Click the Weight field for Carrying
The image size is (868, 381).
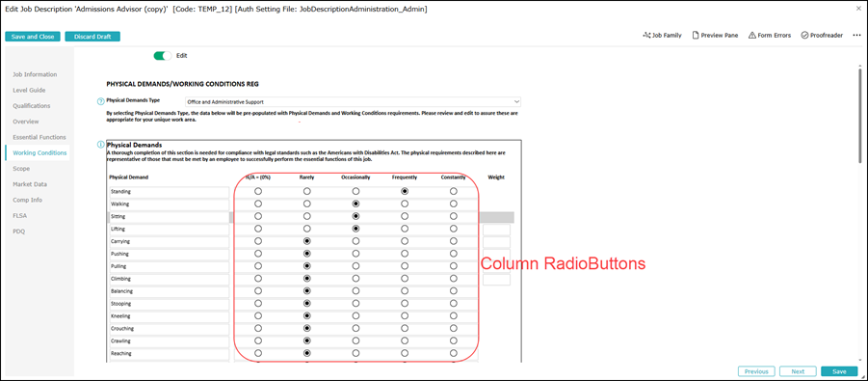click(x=496, y=242)
